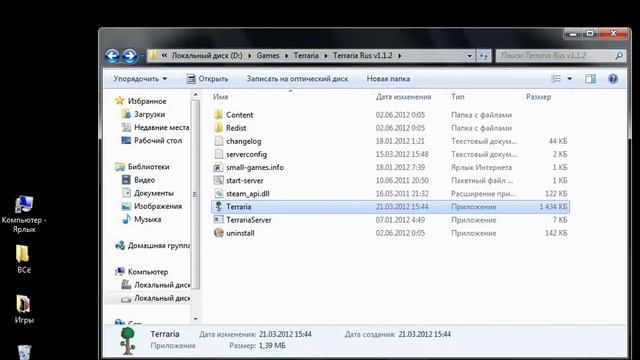
Task: Expand the arrow after Games in path
Action: pyautogui.click(x=287, y=56)
